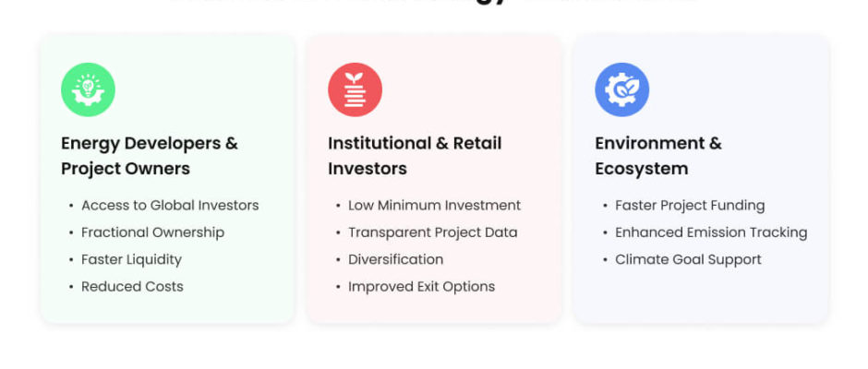Screen dimensions: 868x369
Task: Select Transparent Project Data list entry
Action: pyautogui.click(x=432, y=232)
